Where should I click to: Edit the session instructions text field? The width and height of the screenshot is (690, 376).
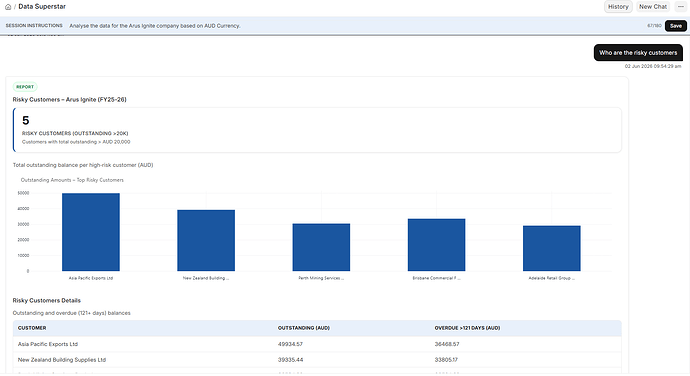(354, 26)
